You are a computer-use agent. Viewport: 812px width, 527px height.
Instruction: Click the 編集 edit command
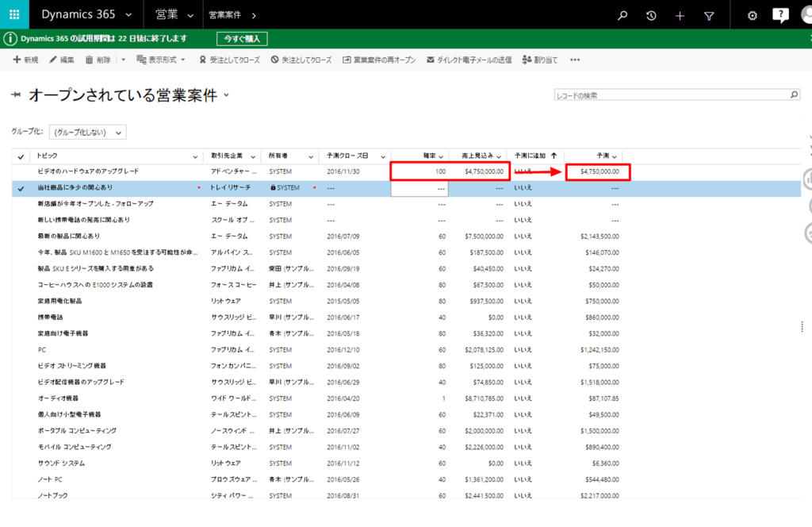click(62, 60)
